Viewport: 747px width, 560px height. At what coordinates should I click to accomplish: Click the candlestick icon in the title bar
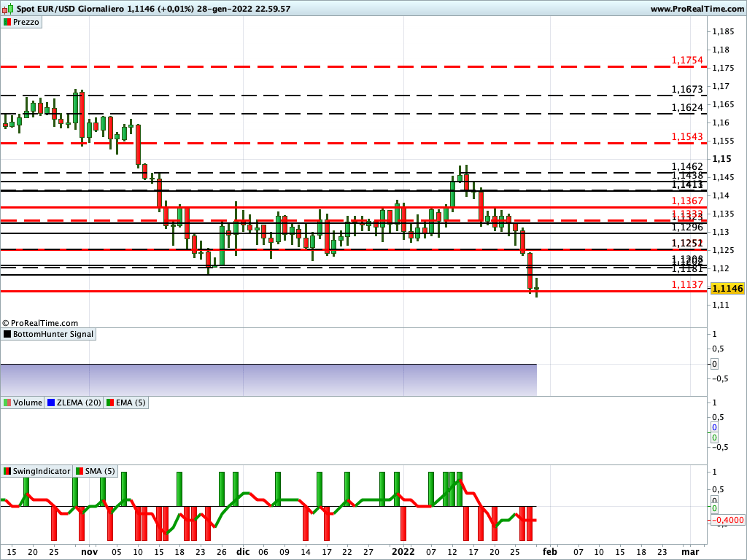(7, 9)
